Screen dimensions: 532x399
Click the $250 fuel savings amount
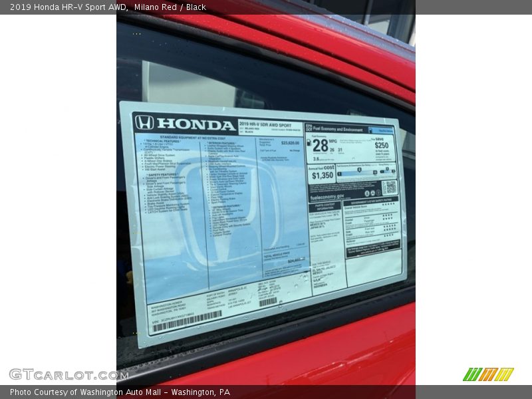click(x=381, y=145)
